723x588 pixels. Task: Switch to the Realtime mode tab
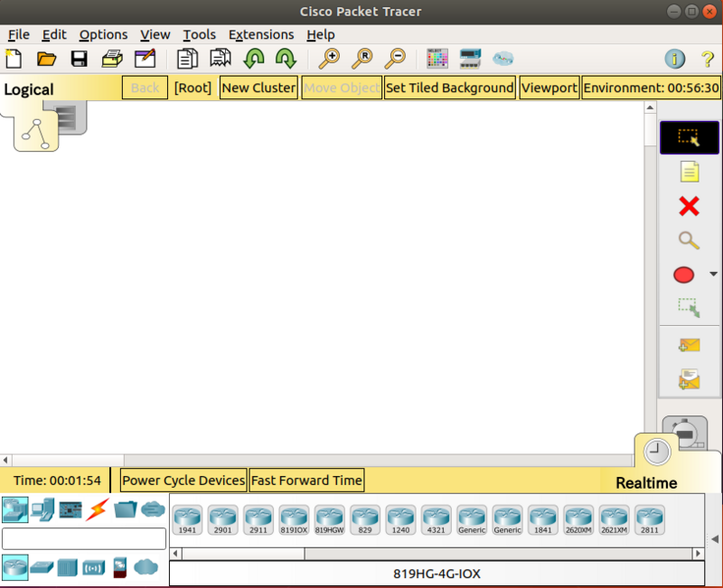(x=657, y=452)
